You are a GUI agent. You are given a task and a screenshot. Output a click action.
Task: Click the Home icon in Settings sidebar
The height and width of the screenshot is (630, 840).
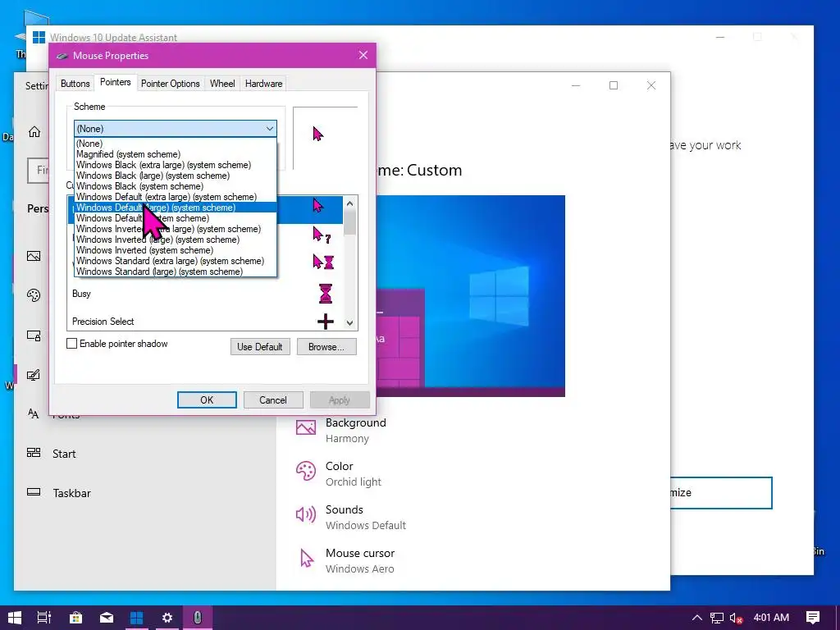[34, 132]
